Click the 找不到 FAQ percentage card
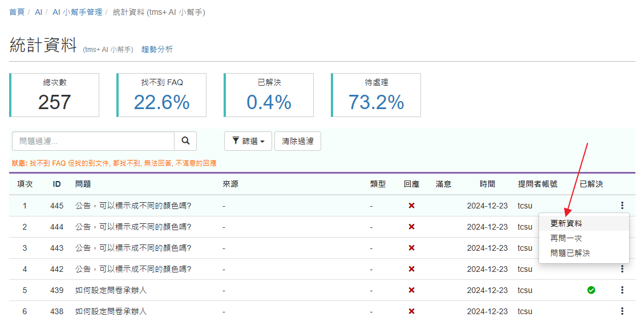644x321 pixels. (x=162, y=95)
